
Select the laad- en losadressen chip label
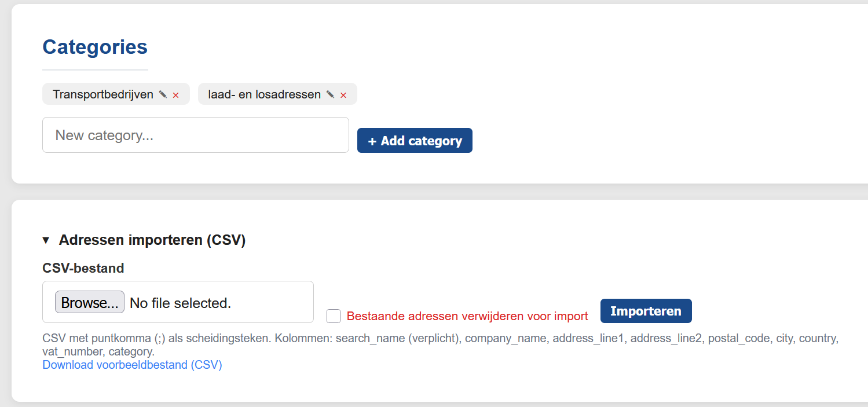tap(264, 94)
